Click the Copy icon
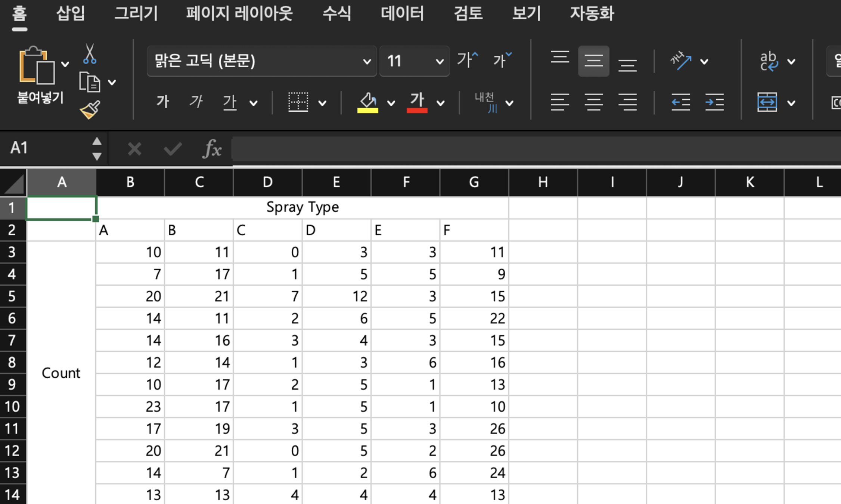This screenshot has height=504, width=841. (x=90, y=82)
